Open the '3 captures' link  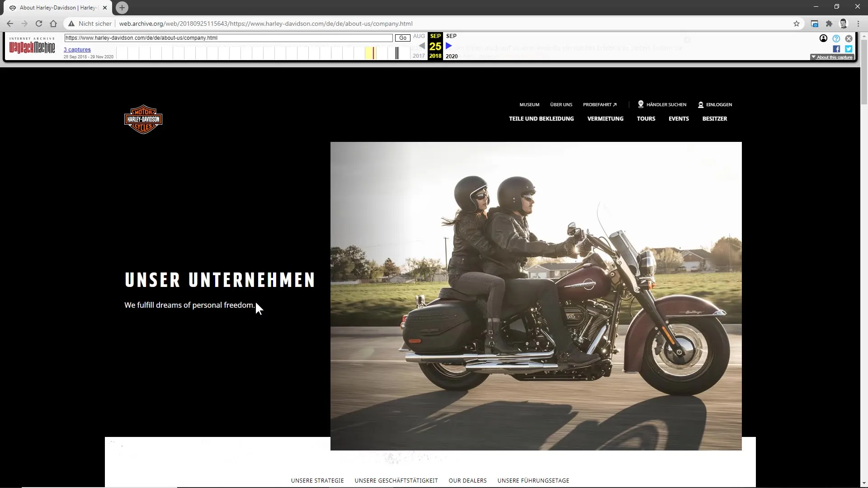pos(77,50)
